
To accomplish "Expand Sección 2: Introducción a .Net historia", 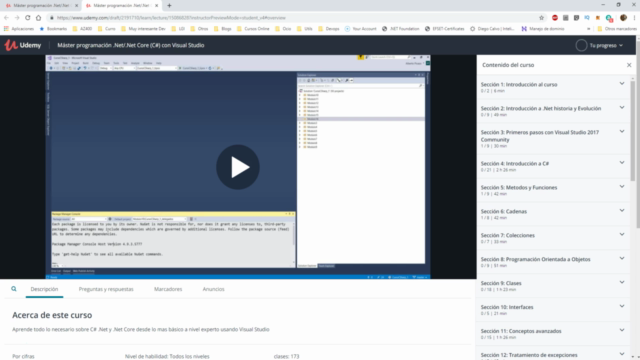I will (553, 111).
